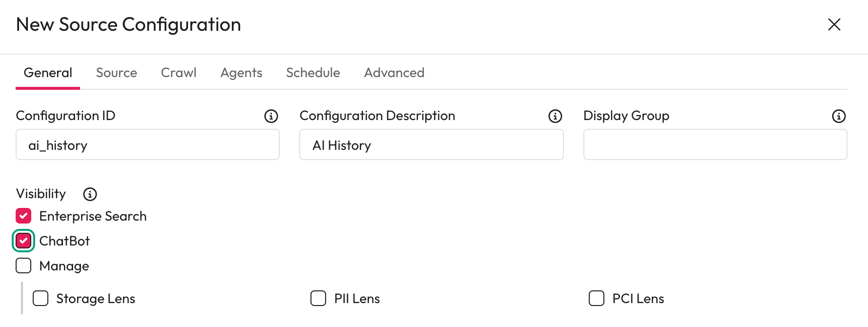Click the info icon next to Visibility
Viewport: 868px width, 327px height.
pyautogui.click(x=90, y=194)
